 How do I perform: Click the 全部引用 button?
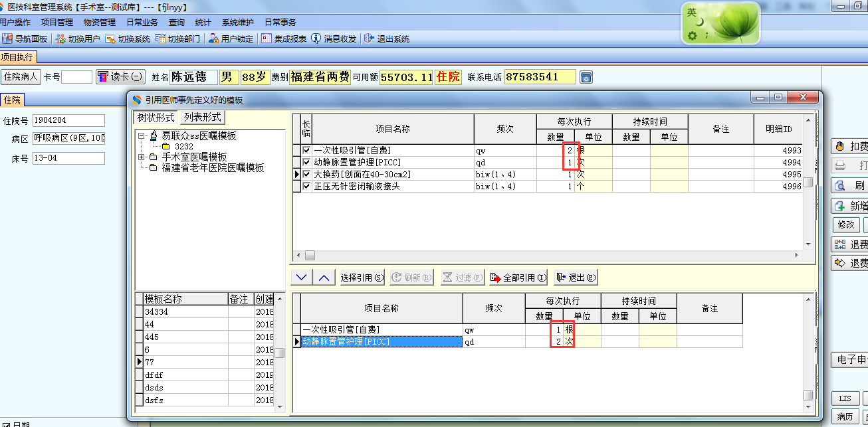pyautogui.click(x=518, y=278)
